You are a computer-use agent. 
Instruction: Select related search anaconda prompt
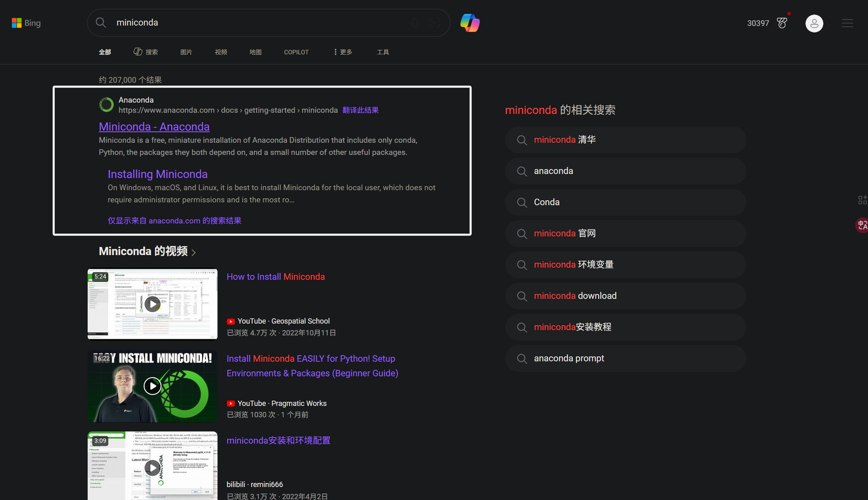625,359
